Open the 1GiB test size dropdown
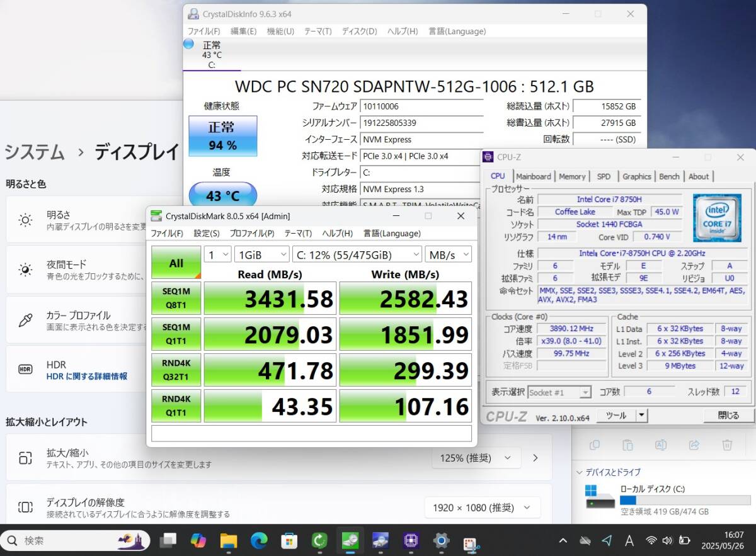 [x=261, y=254]
